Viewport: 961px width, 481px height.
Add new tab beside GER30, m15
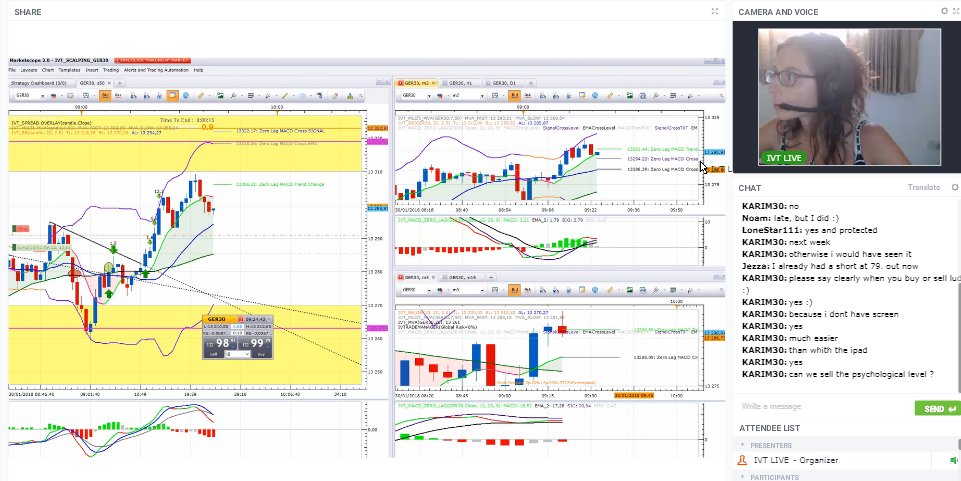click(491, 278)
